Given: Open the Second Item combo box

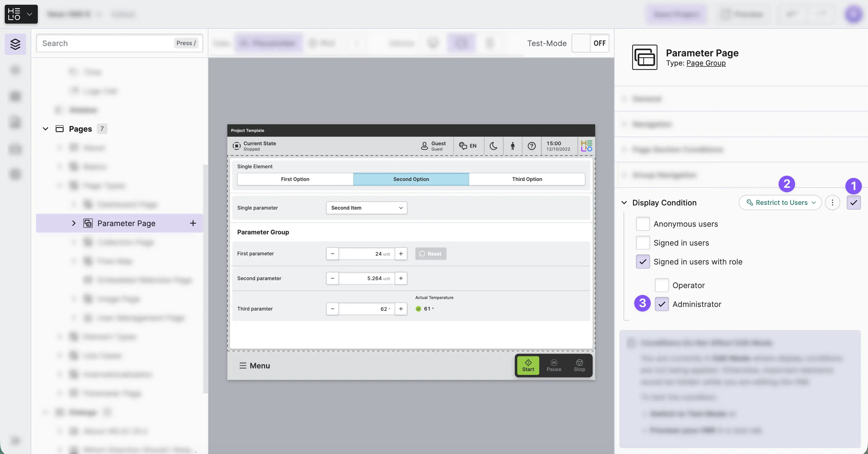Looking at the screenshot, I should pyautogui.click(x=366, y=208).
